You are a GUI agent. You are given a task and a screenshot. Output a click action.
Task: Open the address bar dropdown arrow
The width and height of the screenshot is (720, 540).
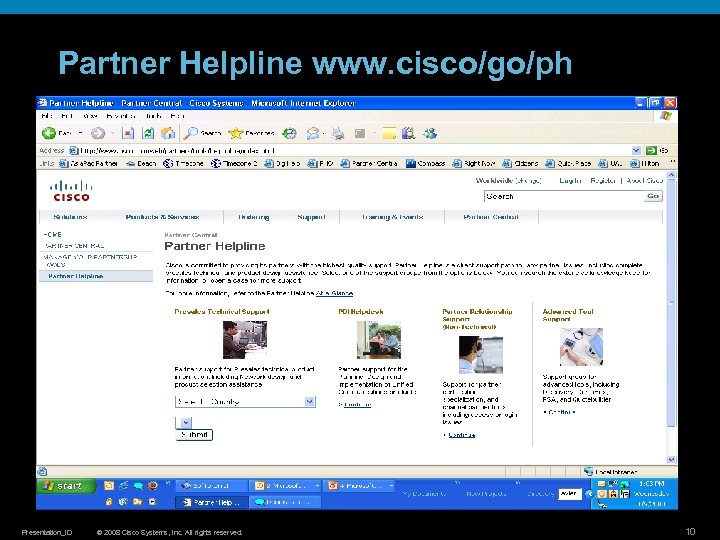(x=636, y=150)
